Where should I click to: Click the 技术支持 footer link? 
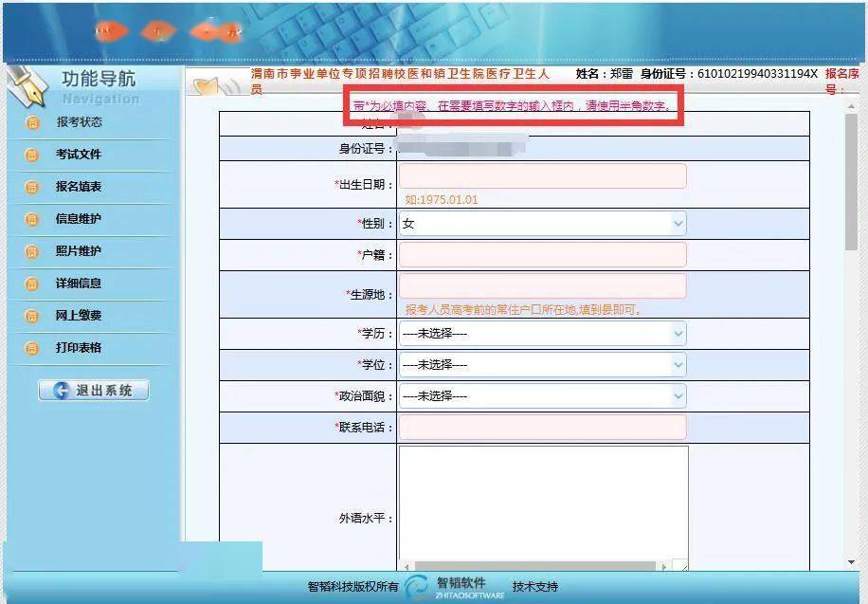click(535, 586)
